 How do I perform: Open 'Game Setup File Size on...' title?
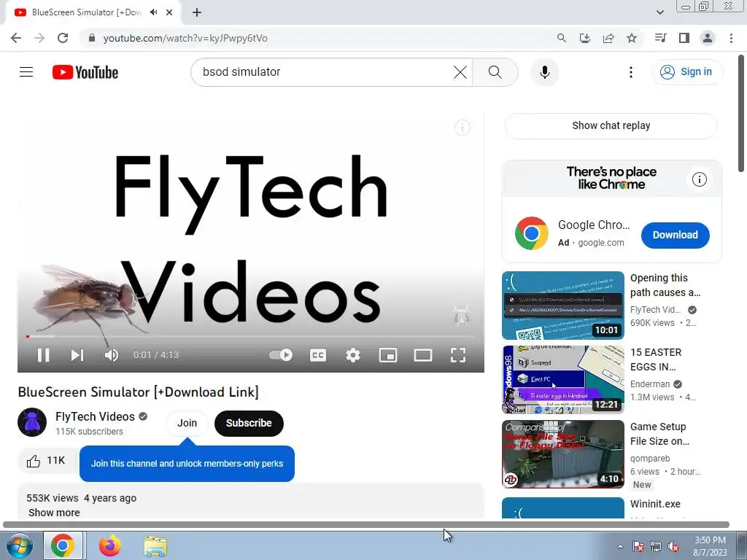click(x=659, y=434)
